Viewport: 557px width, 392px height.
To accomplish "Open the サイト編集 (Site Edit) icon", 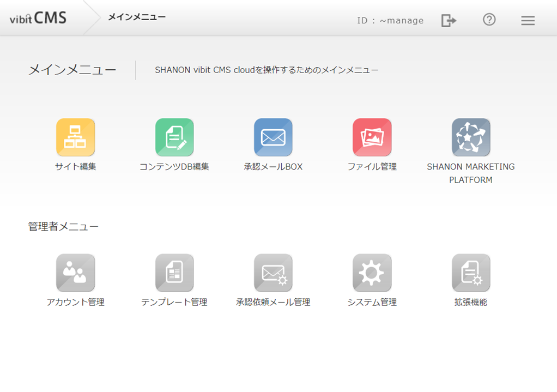I will point(75,137).
